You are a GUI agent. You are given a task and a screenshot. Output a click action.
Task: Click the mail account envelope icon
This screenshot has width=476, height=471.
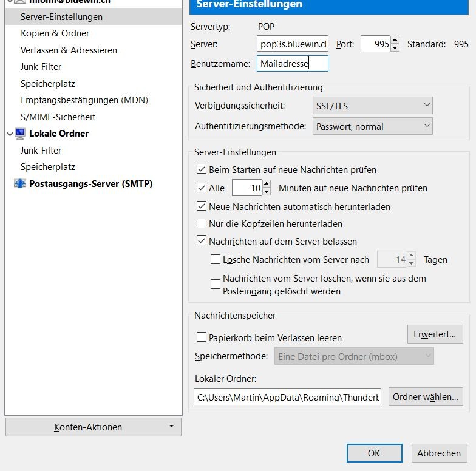(x=19, y=2)
